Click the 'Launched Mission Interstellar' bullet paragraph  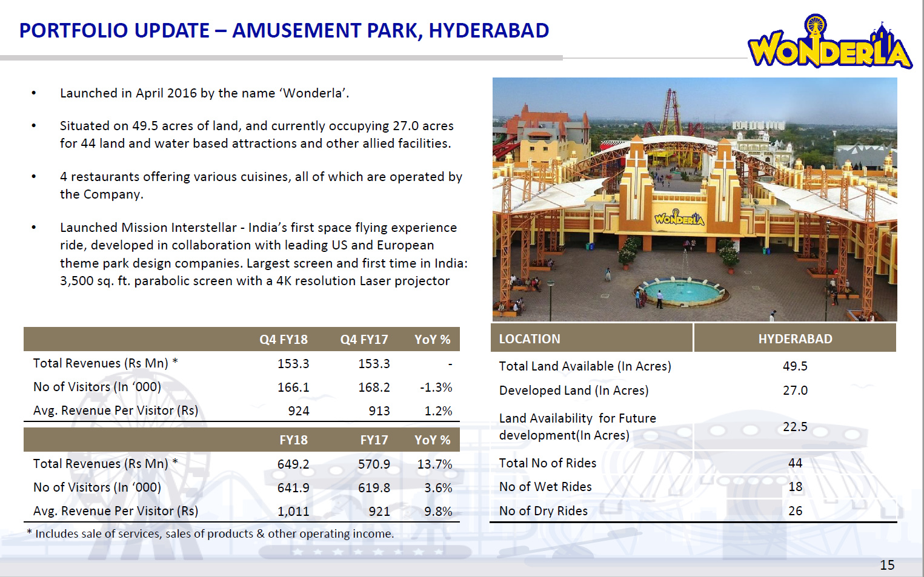coord(263,254)
